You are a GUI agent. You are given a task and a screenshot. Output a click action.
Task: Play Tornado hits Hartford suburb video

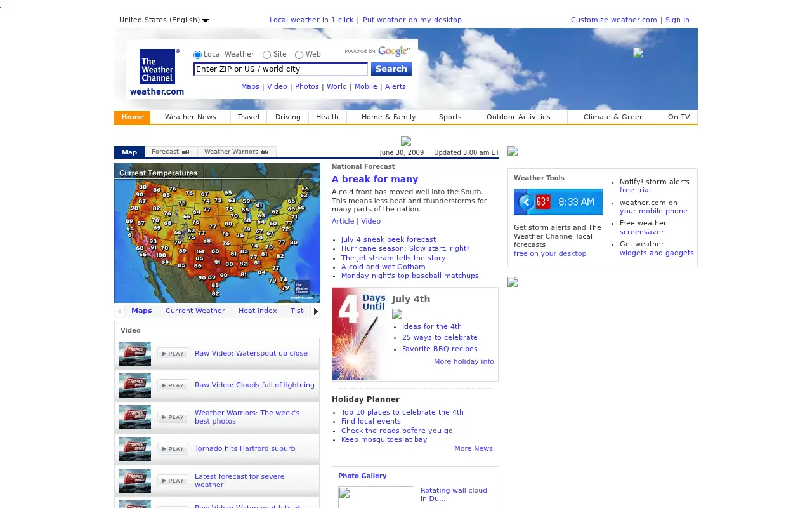point(173,449)
